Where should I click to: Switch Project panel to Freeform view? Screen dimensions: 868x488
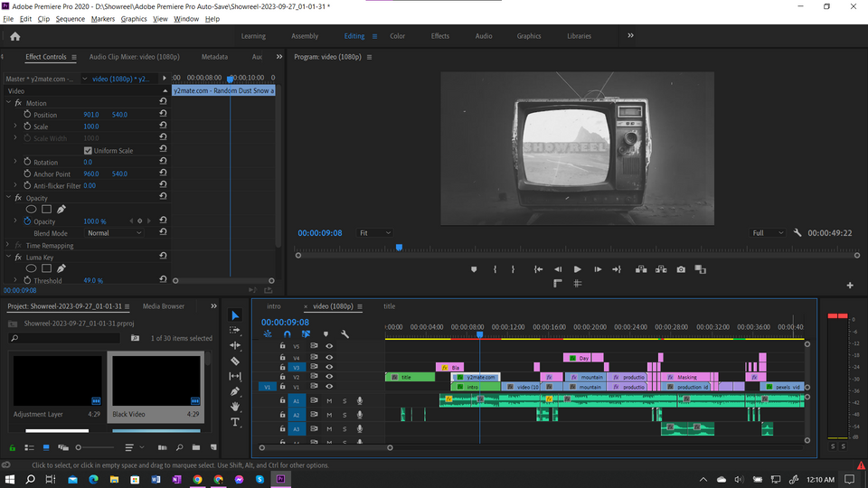pyautogui.click(x=63, y=447)
